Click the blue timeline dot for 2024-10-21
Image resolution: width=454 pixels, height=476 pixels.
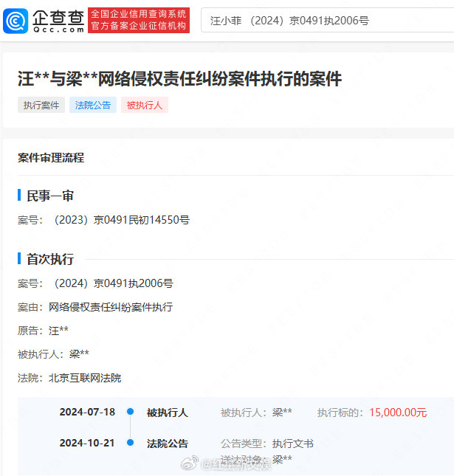point(130,443)
